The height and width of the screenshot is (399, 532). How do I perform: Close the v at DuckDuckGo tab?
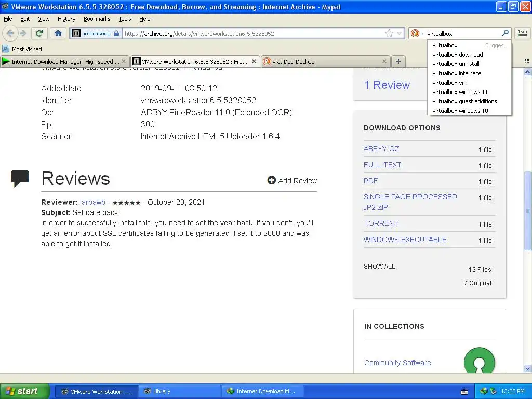coord(384,61)
